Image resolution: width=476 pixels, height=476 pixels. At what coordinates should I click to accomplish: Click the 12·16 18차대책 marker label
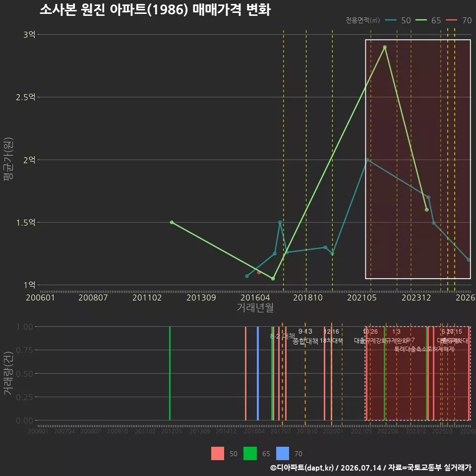[331, 336]
